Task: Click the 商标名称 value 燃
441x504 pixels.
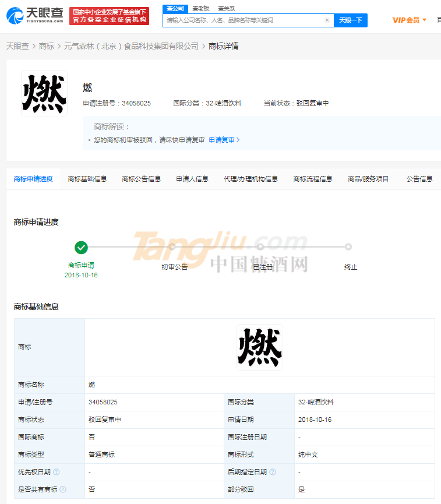Action: pyautogui.click(x=91, y=385)
